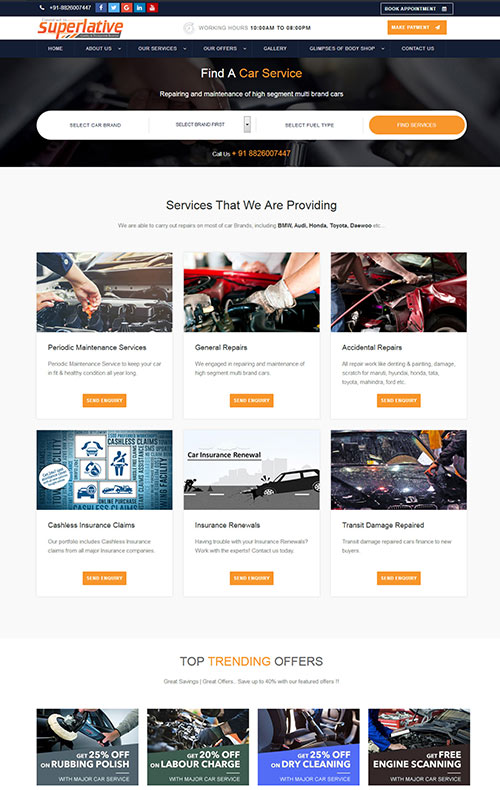Image resolution: width=500 pixels, height=790 pixels.
Task: Click the Book Appointment button
Action: coord(416,9)
